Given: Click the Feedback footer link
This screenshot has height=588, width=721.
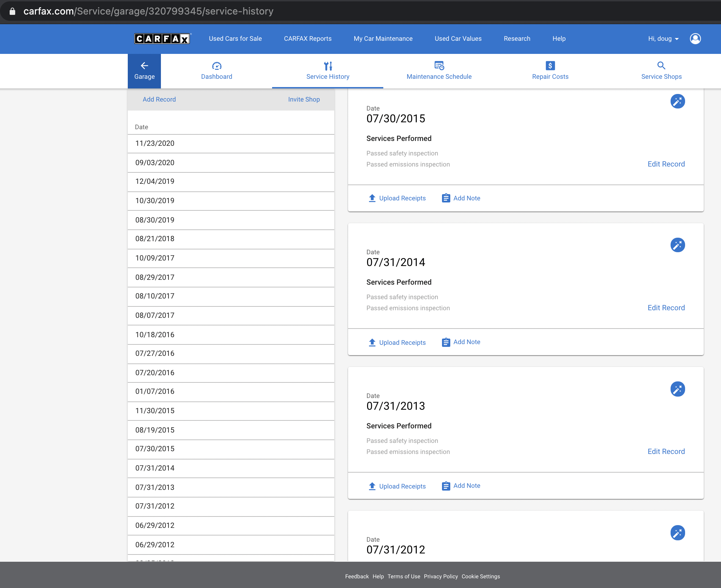Looking at the screenshot, I should (357, 576).
